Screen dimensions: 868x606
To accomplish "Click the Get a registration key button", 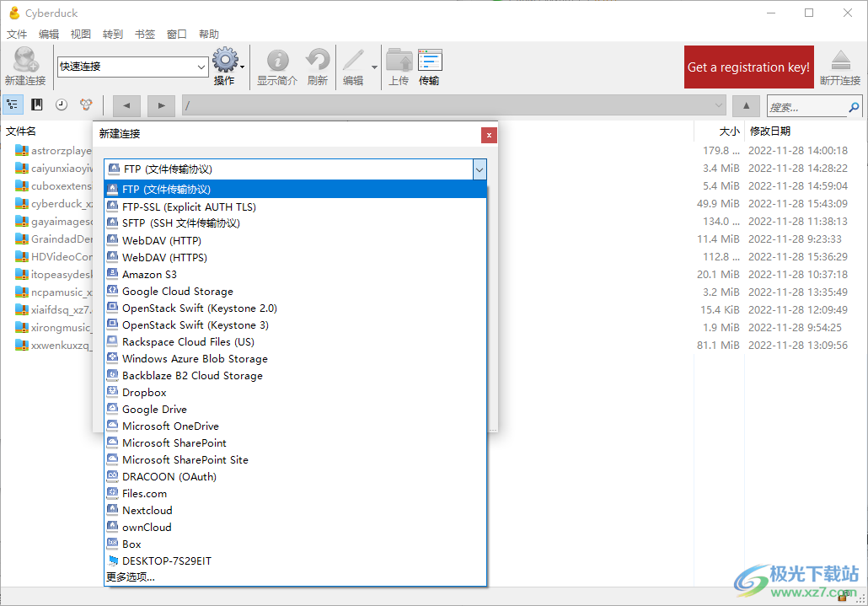I will click(748, 67).
